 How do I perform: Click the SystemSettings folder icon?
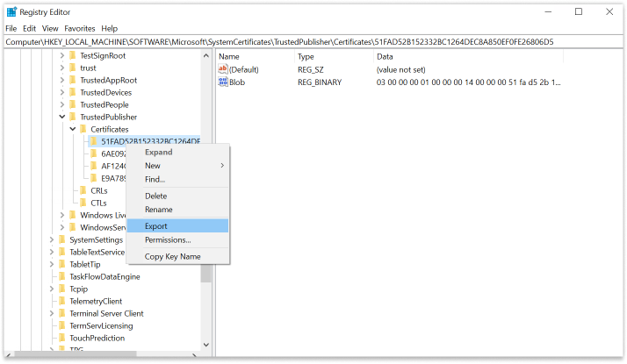[62, 239]
